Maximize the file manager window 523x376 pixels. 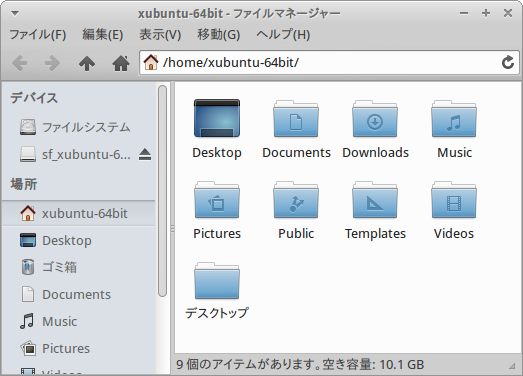coord(486,13)
